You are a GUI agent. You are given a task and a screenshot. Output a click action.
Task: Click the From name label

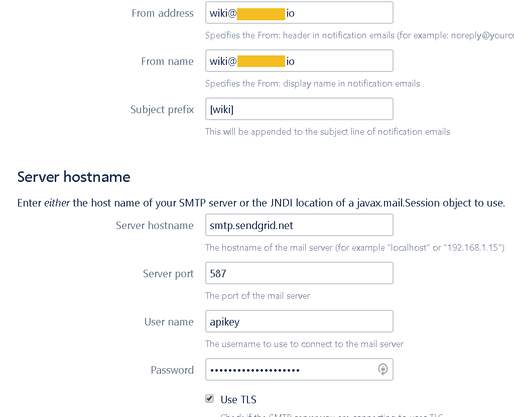pyautogui.click(x=167, y=61)
